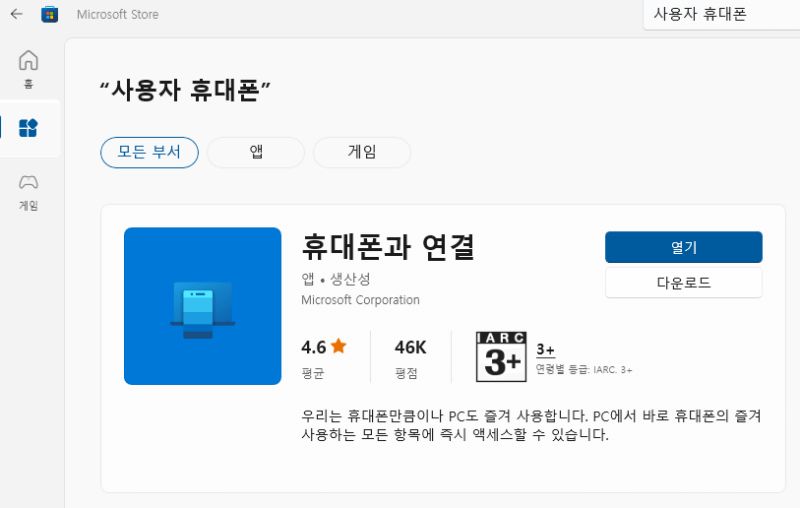Click the Microsoft Store window title text
This screenshot has height=508, width=800.
pyautogui.click(x=118, y=15)
